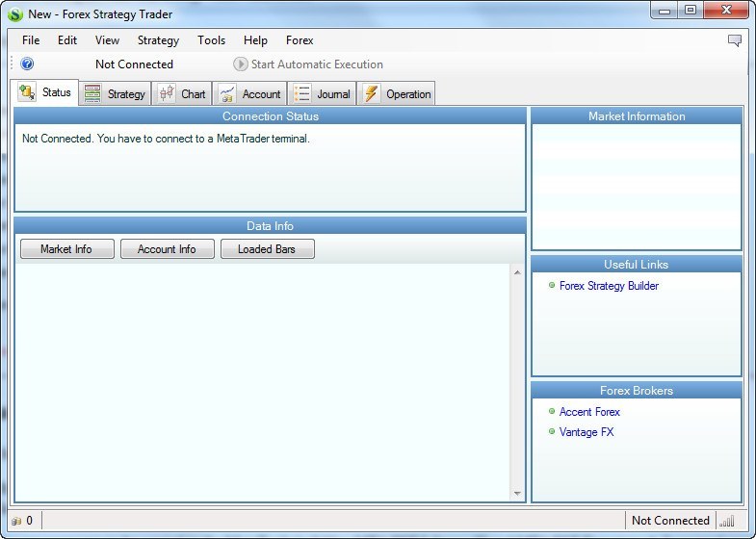Switch to the Account tab

(x=249, y=93)
